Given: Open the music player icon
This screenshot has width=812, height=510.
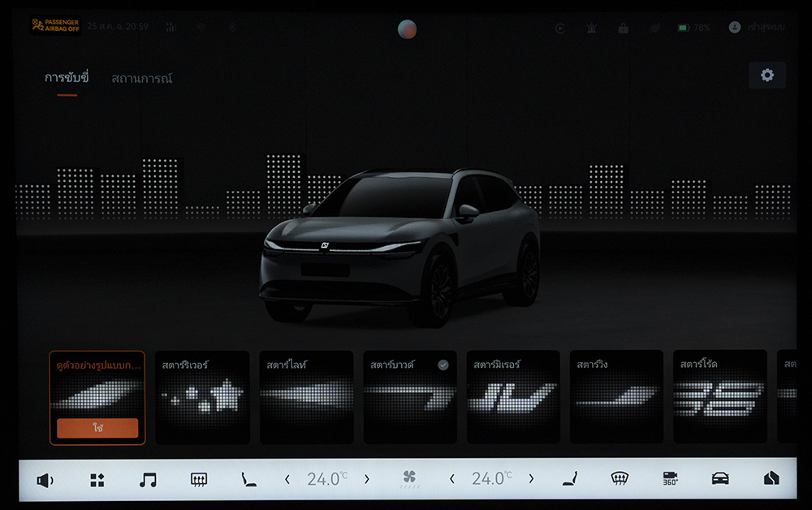Looking at the screenshot, I should 147,479.
